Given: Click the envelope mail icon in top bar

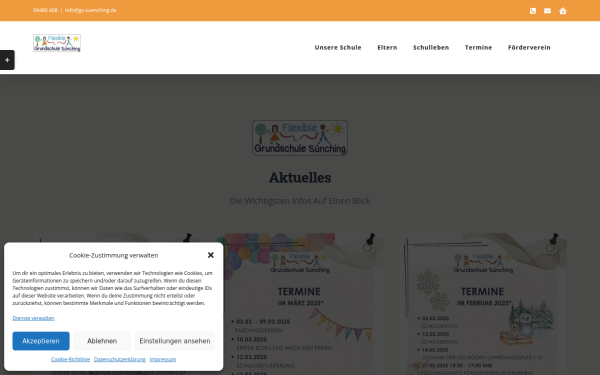Looking at the screenshot, I should [x=548, y=11].
